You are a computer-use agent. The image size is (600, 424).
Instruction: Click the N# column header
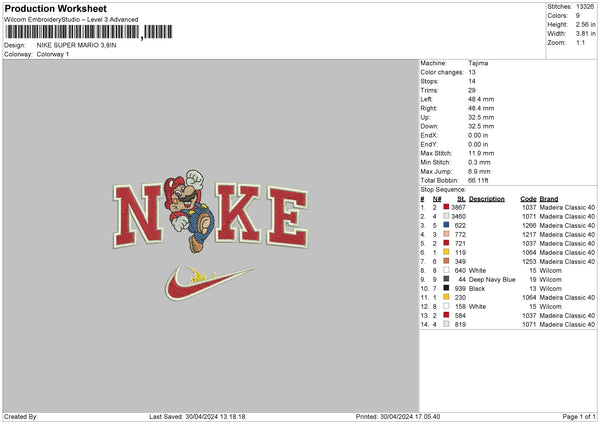[x=437, y=199]
